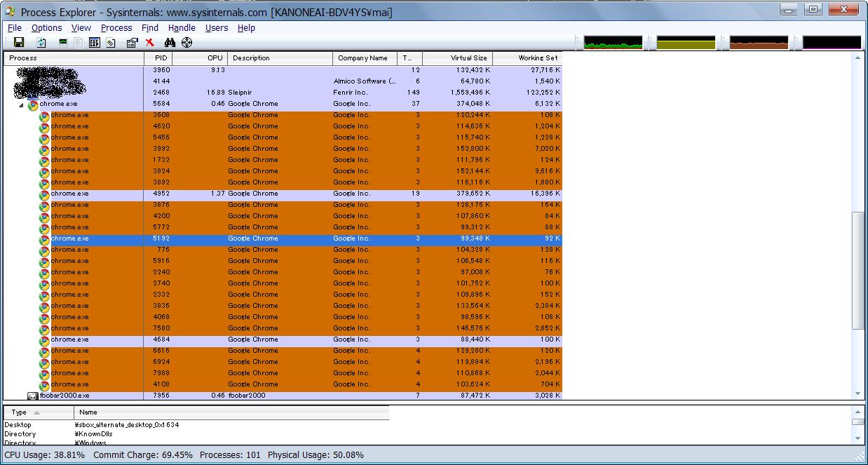The width and height of the screenshot is (868, 465).
Task: Select the Almico Software row PID 4144
Action: (x=283, y=81)
